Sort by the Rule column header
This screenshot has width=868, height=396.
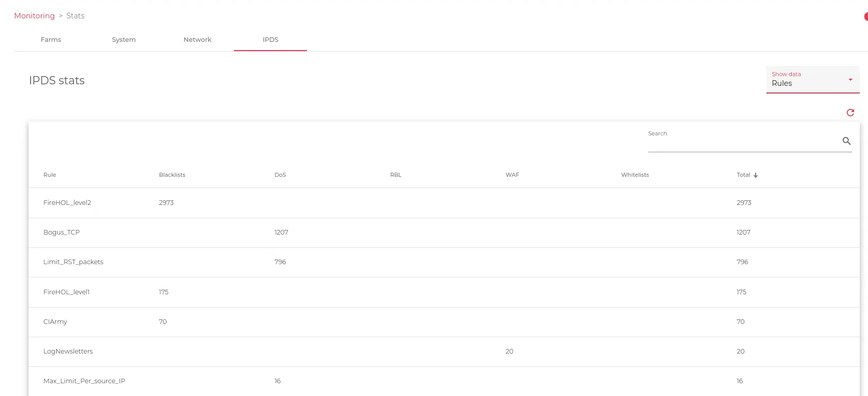tap(50, 175)
